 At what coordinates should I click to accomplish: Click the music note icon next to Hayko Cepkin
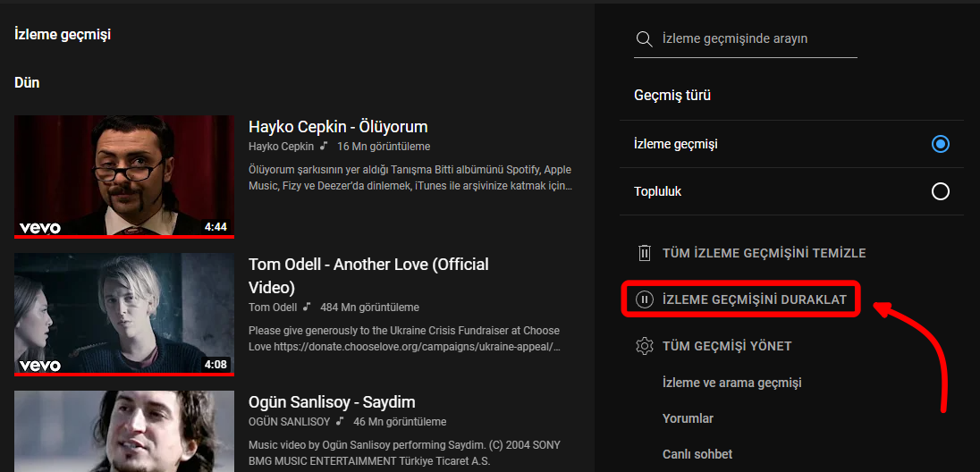[x=324, y=146]
